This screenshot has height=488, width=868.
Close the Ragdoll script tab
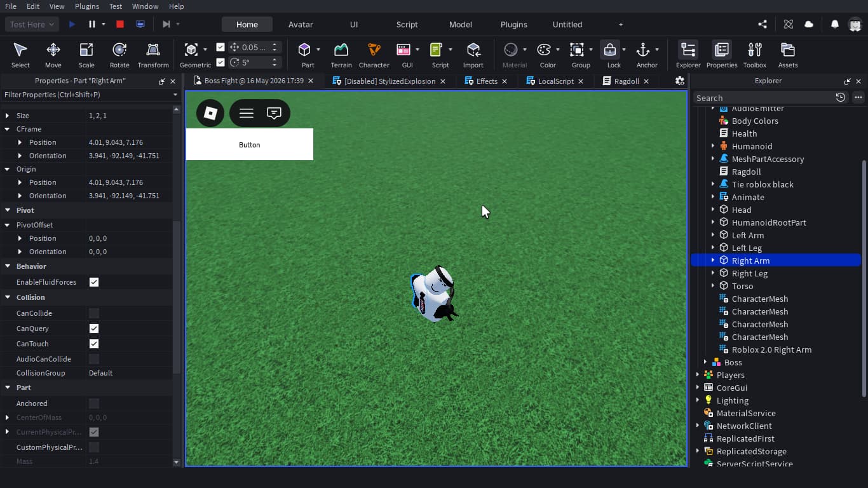click(x=646, y=81)
